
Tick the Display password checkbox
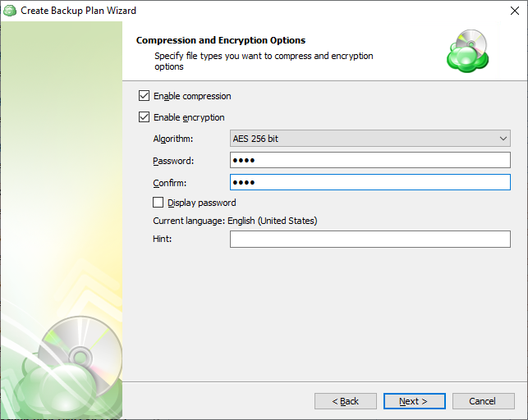click(x=158, y=203)
